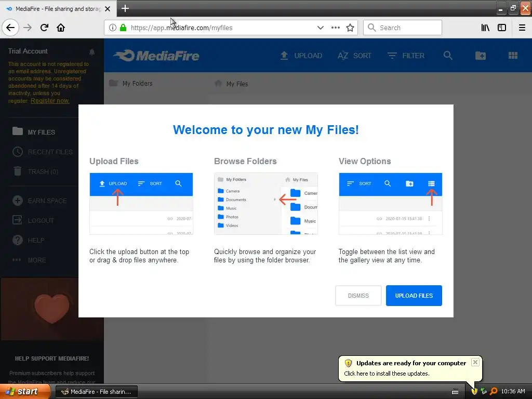Click LOGOUT in the sidebar

point(33,220)
